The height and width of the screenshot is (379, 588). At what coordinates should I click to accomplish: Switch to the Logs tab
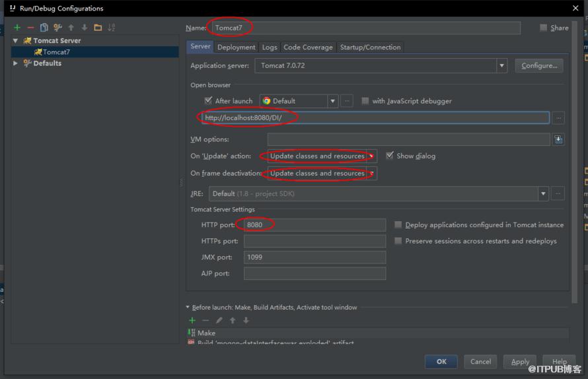pos(270,48)
